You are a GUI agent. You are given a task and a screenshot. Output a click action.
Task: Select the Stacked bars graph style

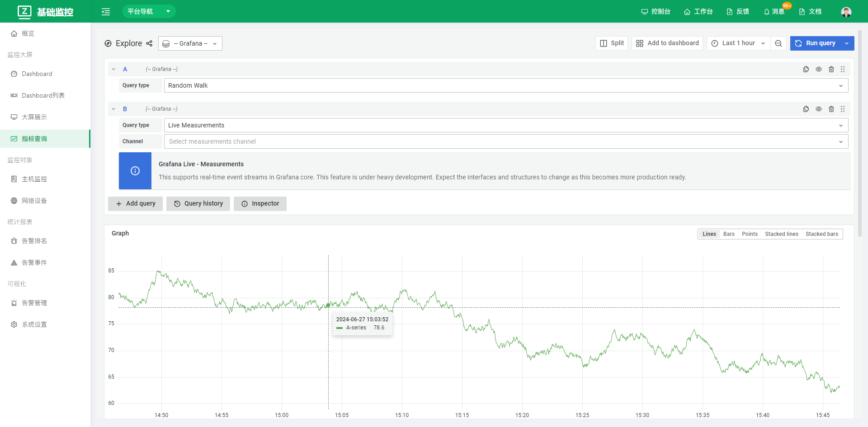click(x=821, y=234)
